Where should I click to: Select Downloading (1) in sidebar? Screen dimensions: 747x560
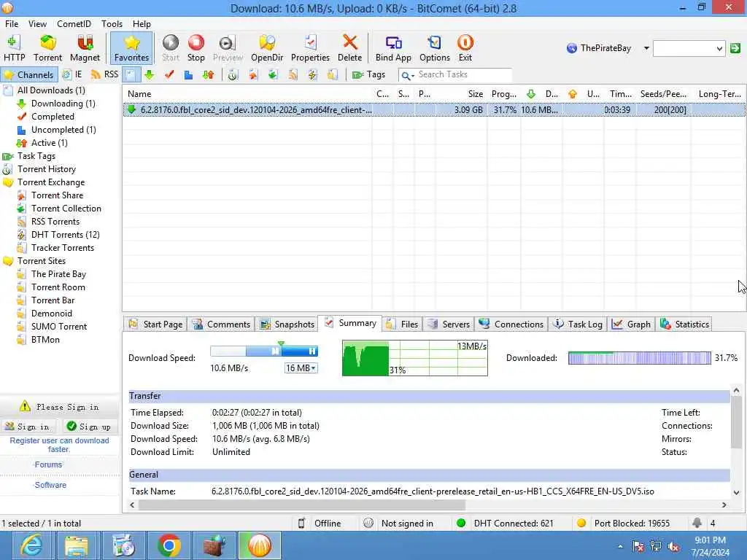[x=63, y=104]
